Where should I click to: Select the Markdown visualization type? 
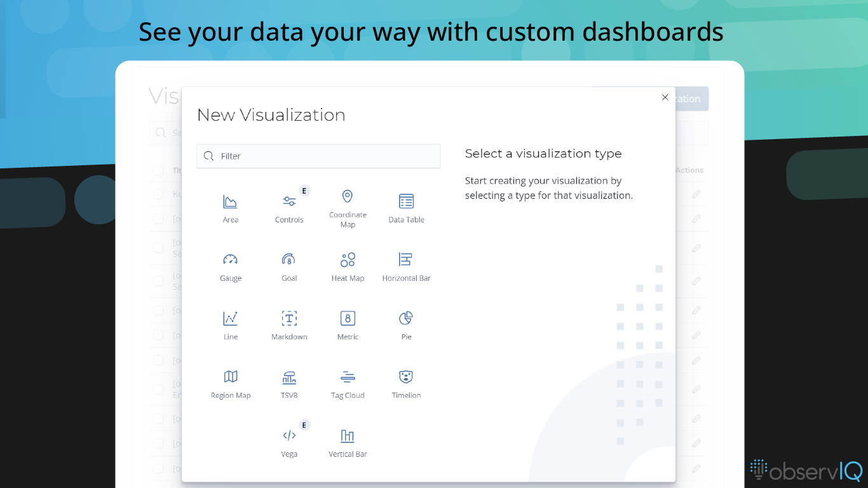coord(289,324)
